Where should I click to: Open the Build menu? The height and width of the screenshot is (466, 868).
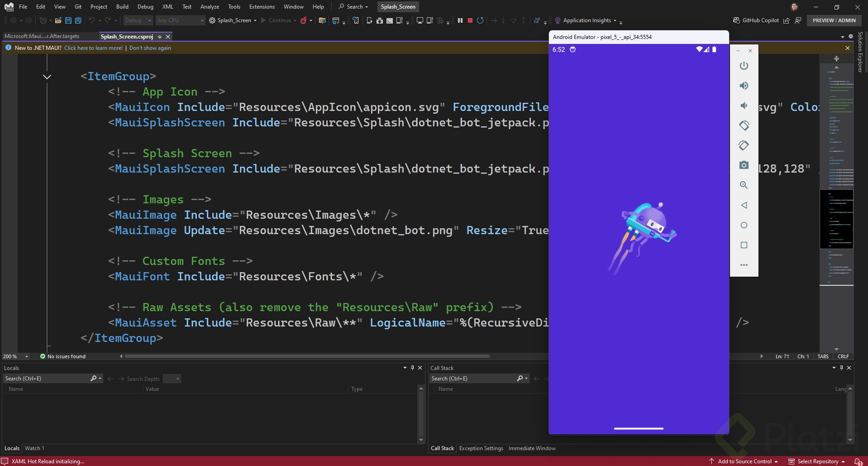tap(122, 7)
